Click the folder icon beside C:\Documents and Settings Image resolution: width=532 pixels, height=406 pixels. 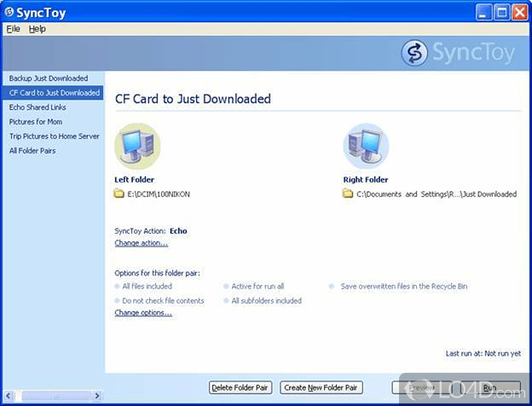click(x=347, y=194)
